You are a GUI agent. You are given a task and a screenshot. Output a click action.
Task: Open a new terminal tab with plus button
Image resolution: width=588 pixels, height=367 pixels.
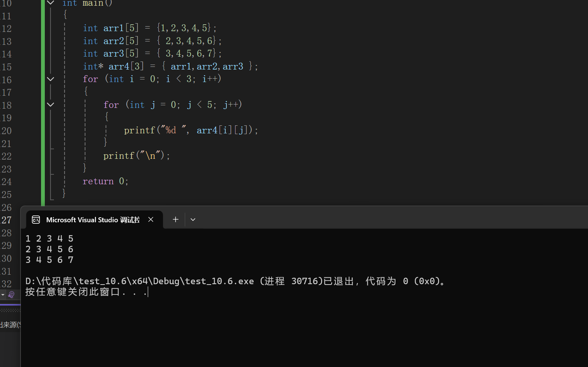175,220
